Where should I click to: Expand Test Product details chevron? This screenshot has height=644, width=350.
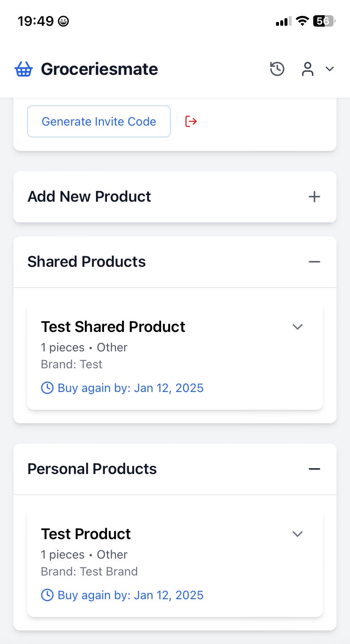(298, 534)
